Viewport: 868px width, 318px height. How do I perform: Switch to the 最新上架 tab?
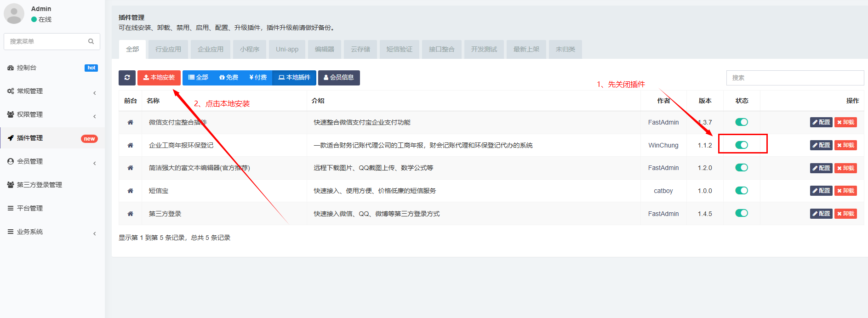pos(526,49)
